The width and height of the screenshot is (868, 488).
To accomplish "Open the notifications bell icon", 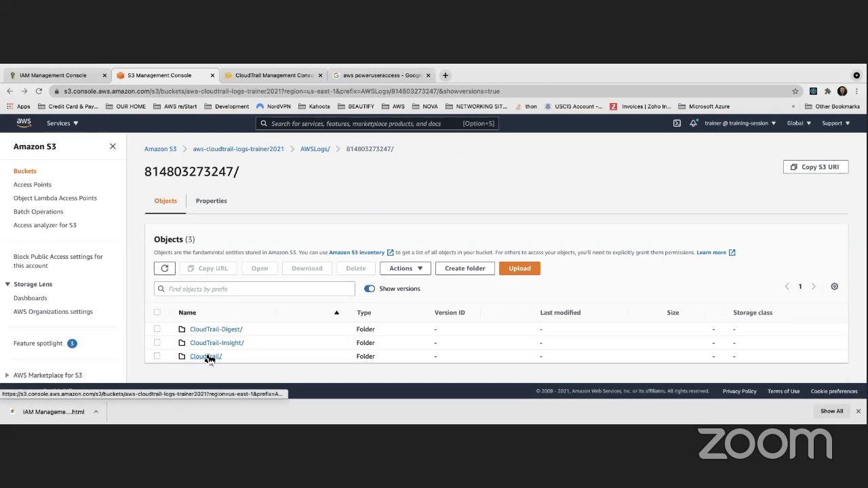I will 693,123.
